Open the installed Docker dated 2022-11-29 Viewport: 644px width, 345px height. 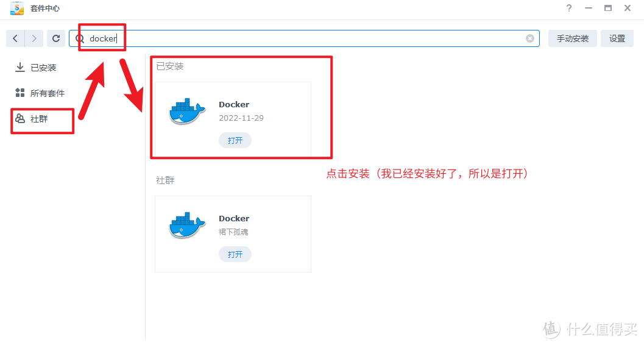tap(235, 140)
